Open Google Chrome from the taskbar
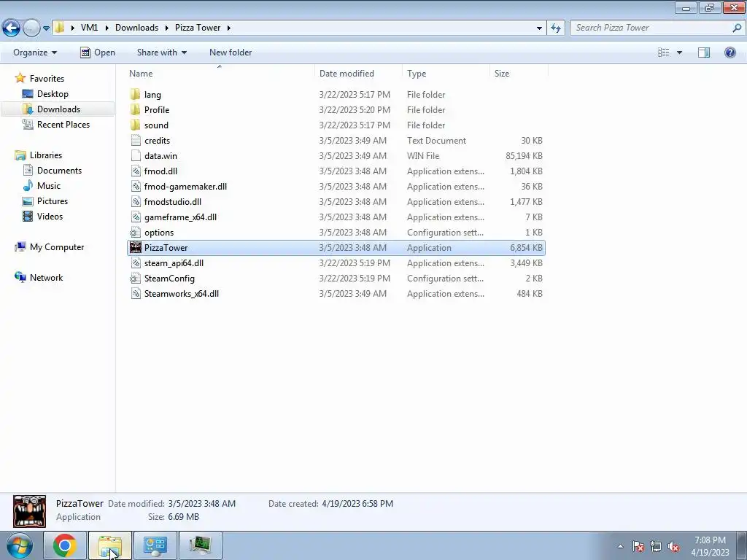The height and width of the screenshot is (560, 747). 65,545
